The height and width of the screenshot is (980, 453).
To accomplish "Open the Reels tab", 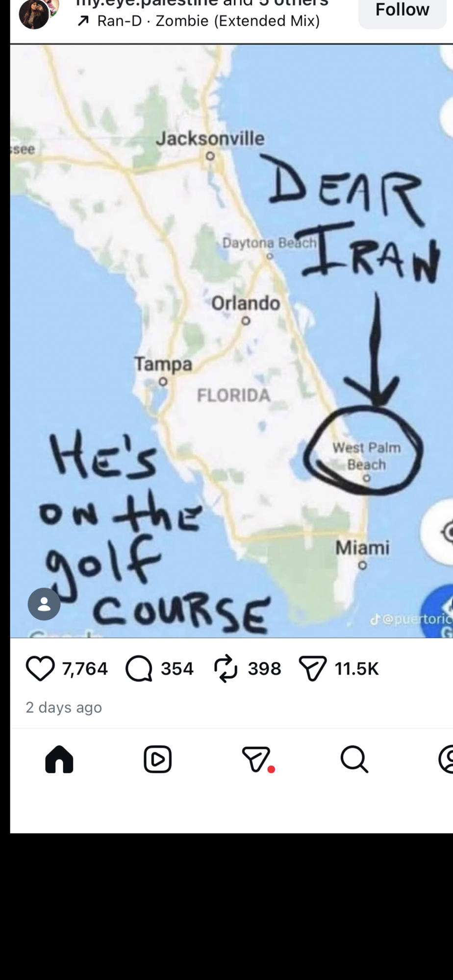I will pyautogui.click(x=157, y=759).
